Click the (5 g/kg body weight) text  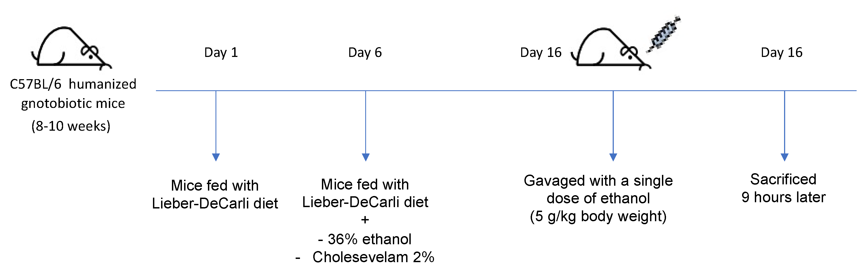[x=598, y=217]
